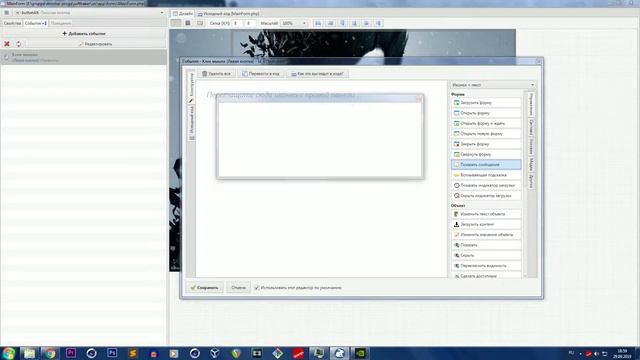Open the 'Свойства' tab
This screenshot has height=360, width=640.
pyautogui.click(x=12, y=23)
